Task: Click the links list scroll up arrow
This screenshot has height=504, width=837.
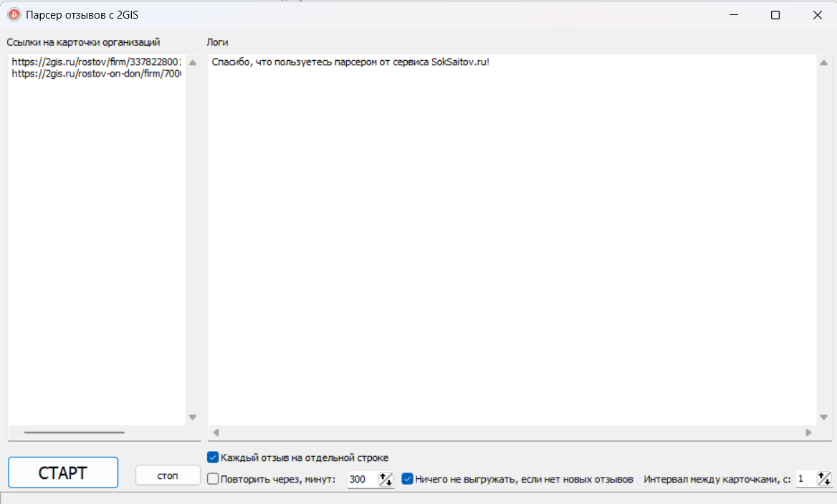Action: point(193,63)
